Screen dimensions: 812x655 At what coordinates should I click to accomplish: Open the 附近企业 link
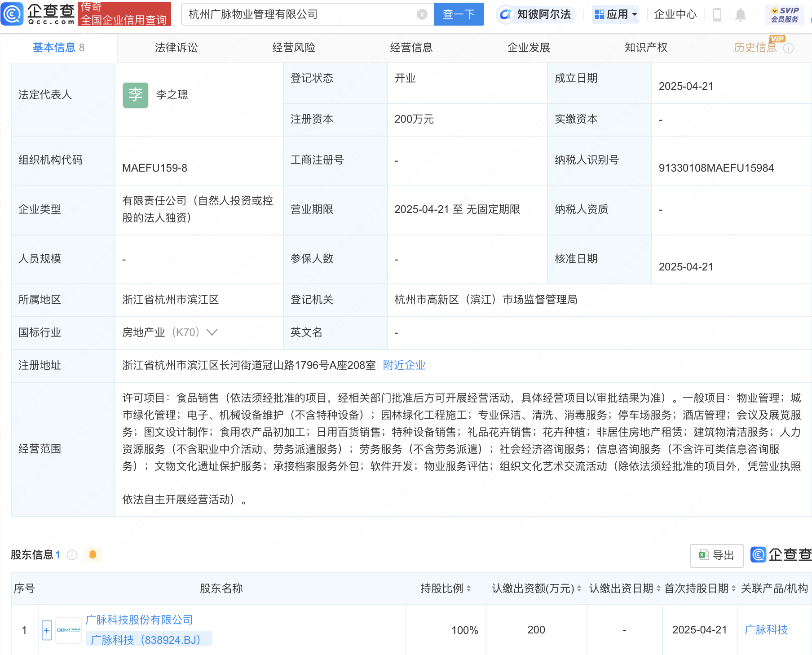[404, 365]
